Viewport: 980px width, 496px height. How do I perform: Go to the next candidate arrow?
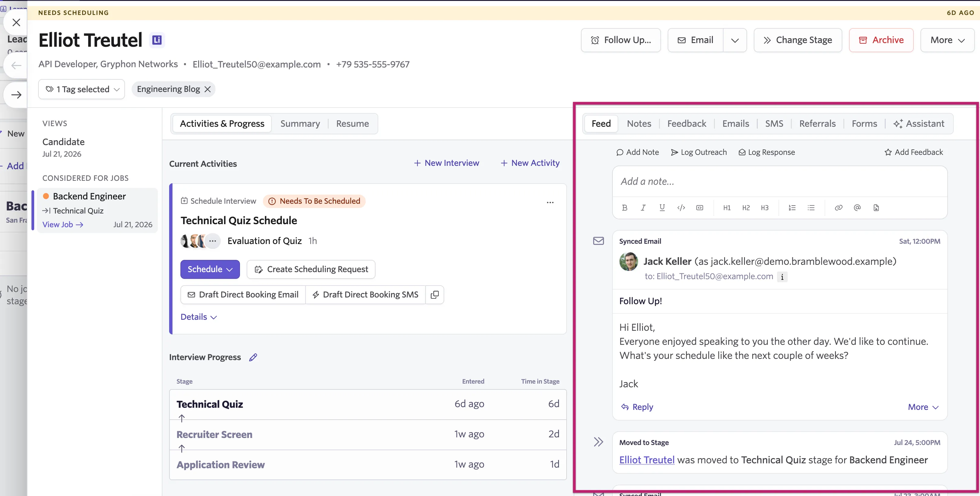(x=16, y=95)
